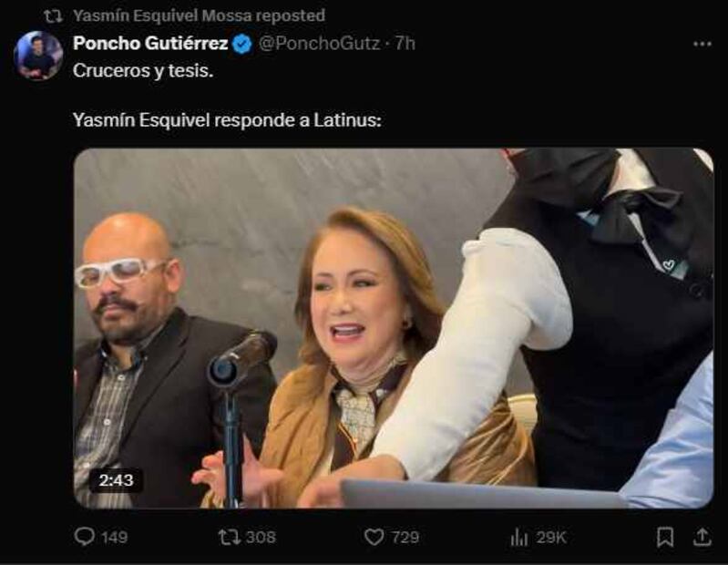The height and width of the screenshot is (565, 728).
Task: Click the blue verified badge
Action: (x=242, y=44)
